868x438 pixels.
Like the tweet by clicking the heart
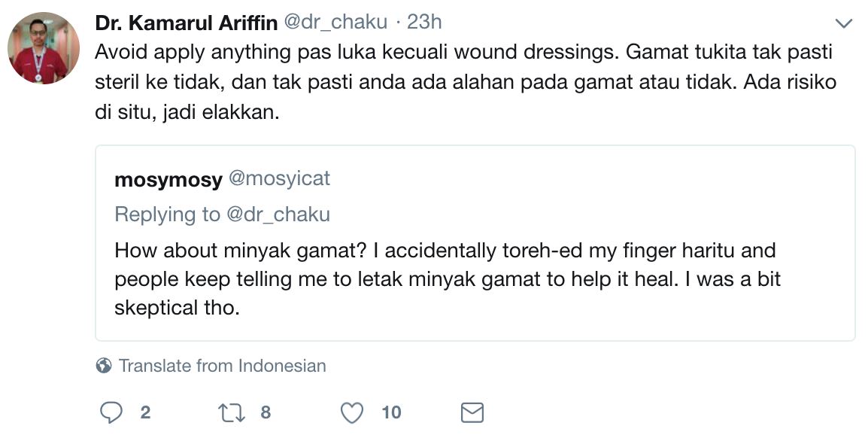[351, 412]
